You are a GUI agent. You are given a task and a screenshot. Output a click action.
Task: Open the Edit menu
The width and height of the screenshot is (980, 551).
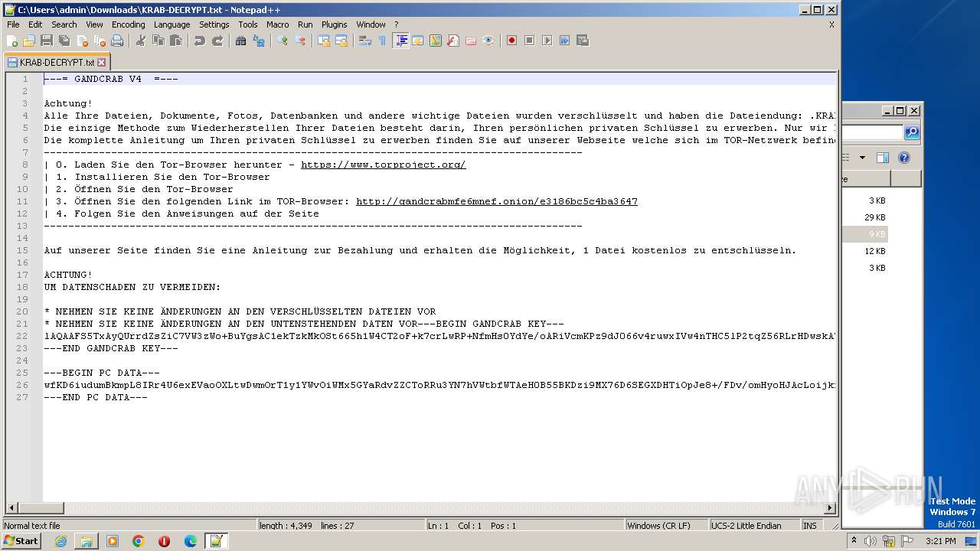click(35, 24)
